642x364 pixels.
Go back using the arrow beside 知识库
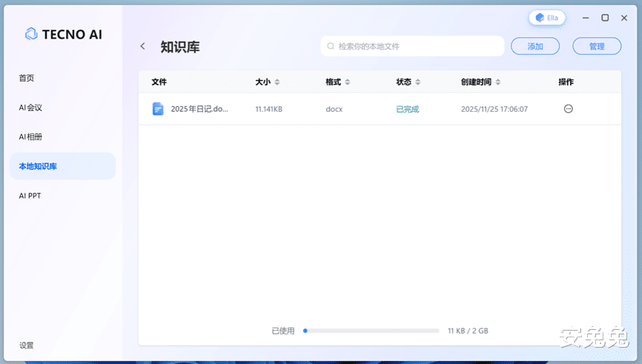143,46
